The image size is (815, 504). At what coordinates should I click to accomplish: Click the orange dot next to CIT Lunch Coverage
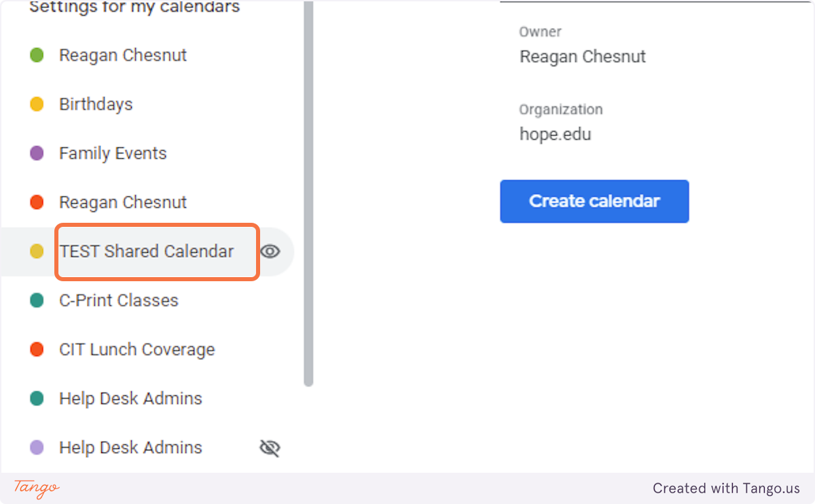coord(37,350)
